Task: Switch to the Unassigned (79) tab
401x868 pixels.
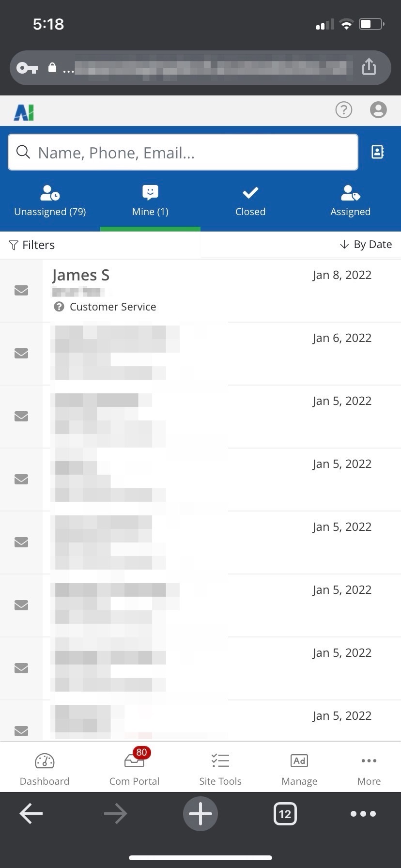Action: (x=50, y=201)
